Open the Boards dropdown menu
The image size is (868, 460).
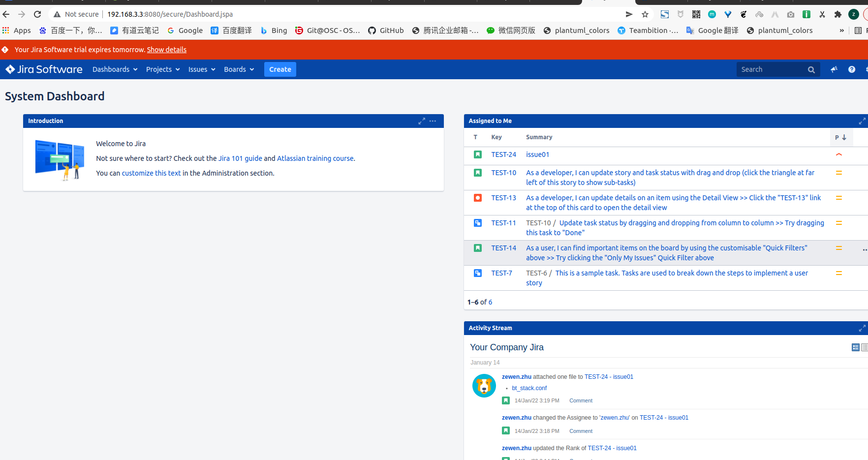click(239, 69)
